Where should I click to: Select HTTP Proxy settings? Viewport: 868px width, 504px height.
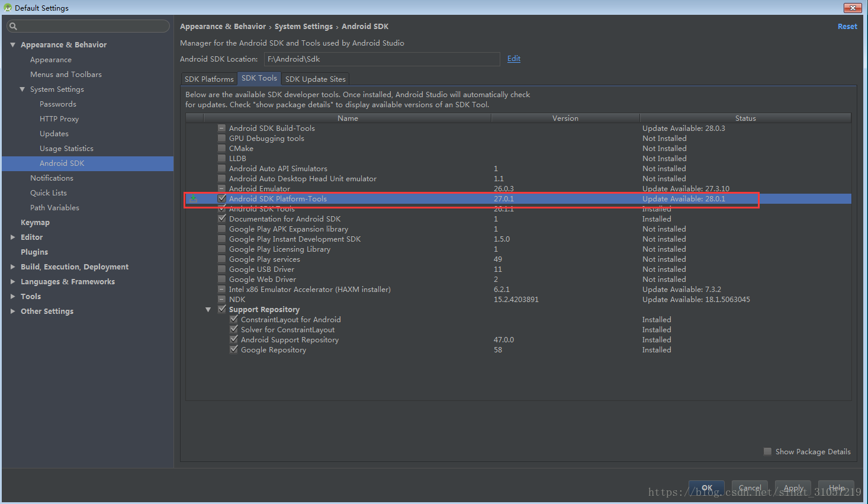pyautogui.click(x=59, y=119)
